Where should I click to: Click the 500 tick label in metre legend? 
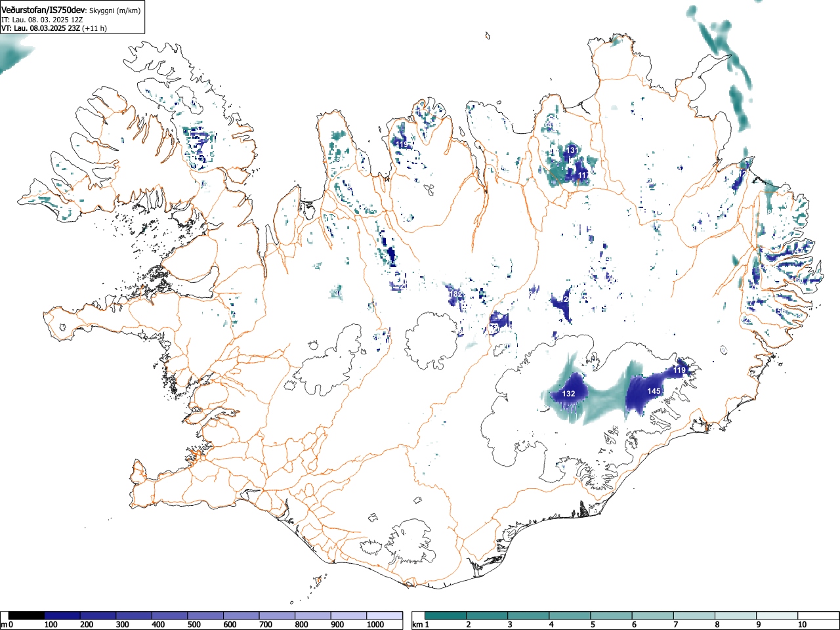pos(194,625)
